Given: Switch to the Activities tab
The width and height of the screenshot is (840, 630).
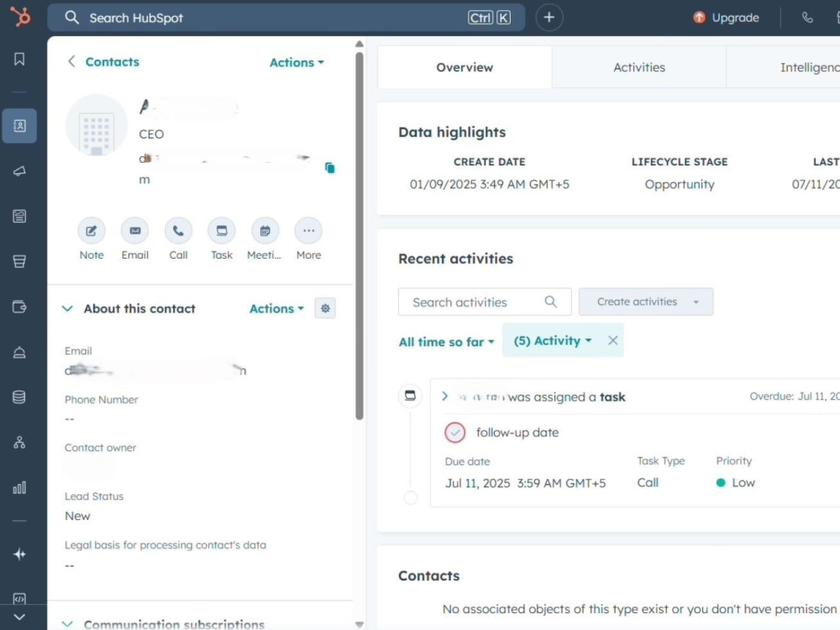Looking at the screenshot, I should [639, 67].
